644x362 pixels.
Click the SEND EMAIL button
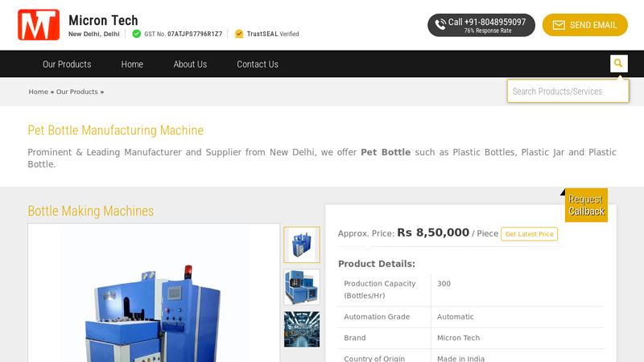[585, 25]
